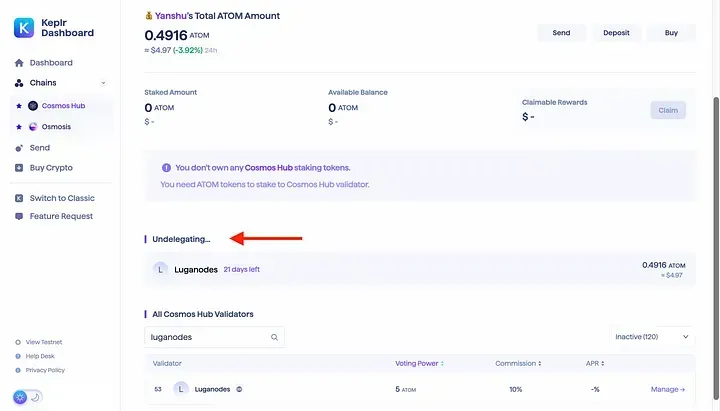Open Feature Request
Viewport: 720px width, 411px height.
point(62,216)
